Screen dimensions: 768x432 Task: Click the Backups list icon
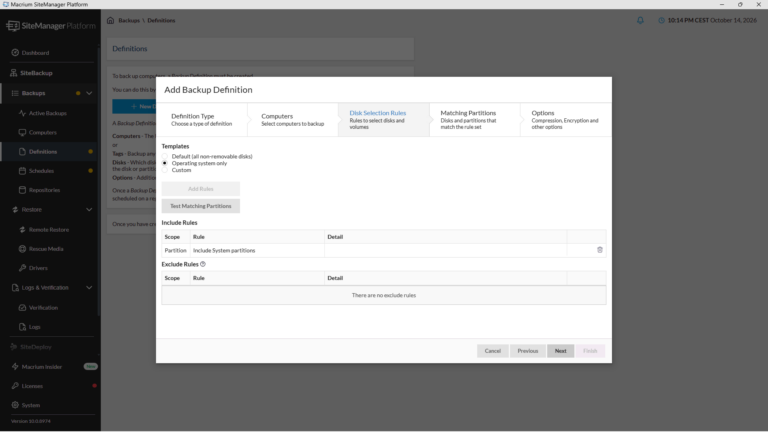point(15,93)
